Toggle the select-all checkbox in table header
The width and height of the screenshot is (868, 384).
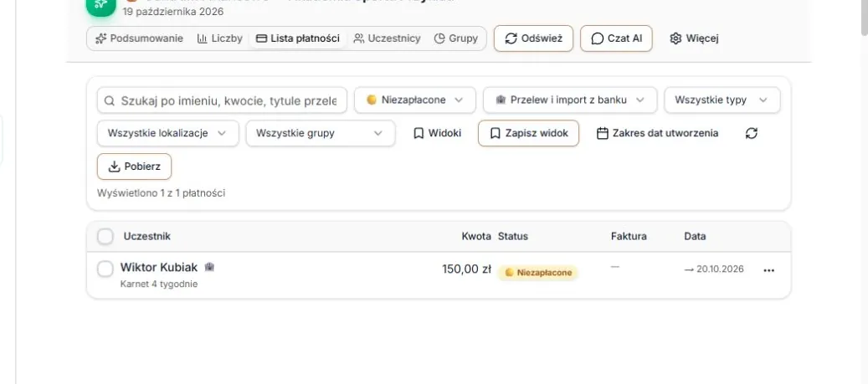105,237
